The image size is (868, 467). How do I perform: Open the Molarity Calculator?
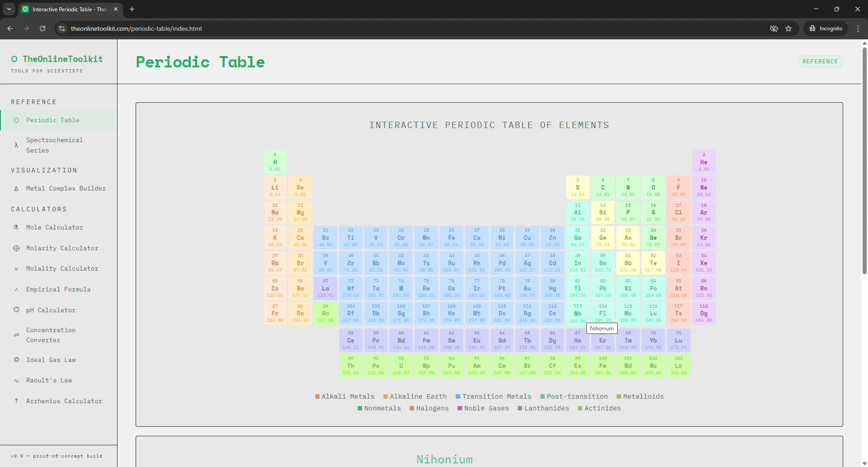(x=58, y=248)
